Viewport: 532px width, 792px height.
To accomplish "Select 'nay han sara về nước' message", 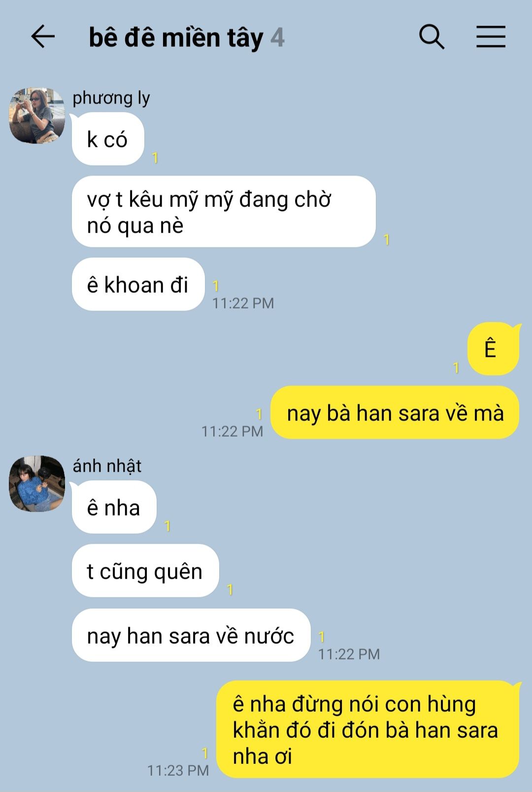I will coord(191,635).
